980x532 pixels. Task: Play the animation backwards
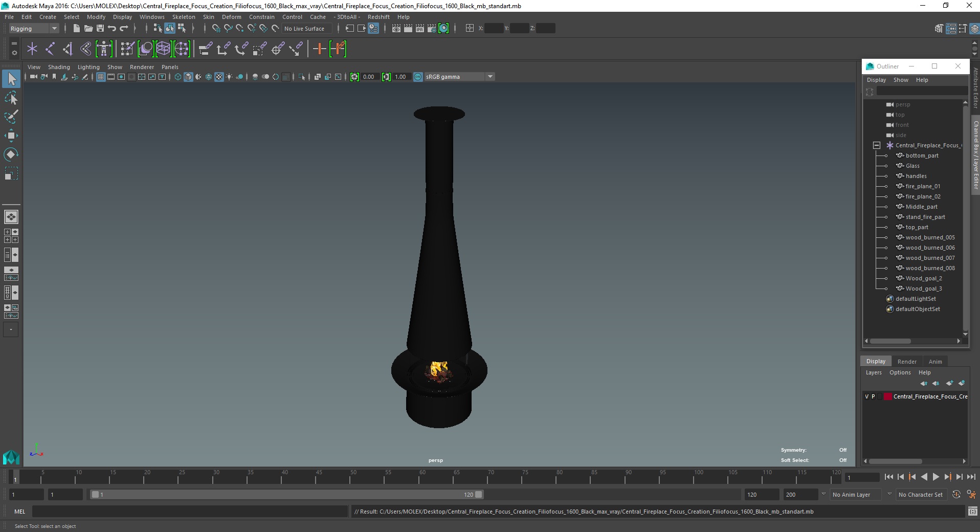click(x=924, y=477)
